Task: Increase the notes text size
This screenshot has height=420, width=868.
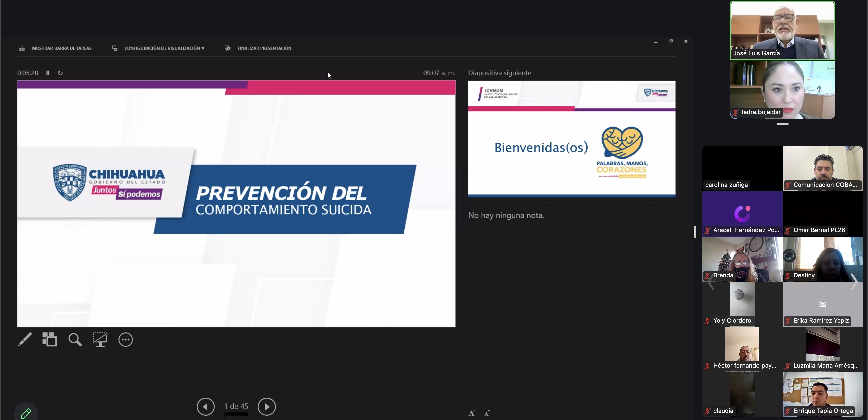Action: [472, 413]
